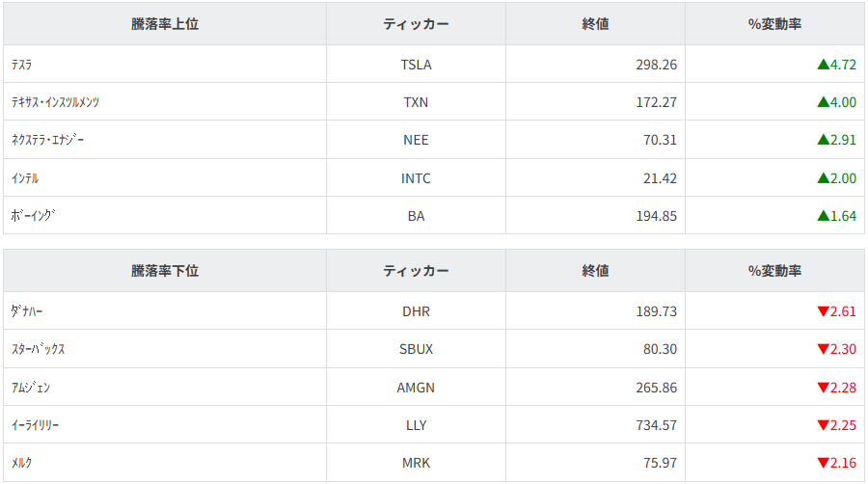Screen dimensions: 868x484
Task: Click the red down arrow beside 2.30
Action: point(823,349)
